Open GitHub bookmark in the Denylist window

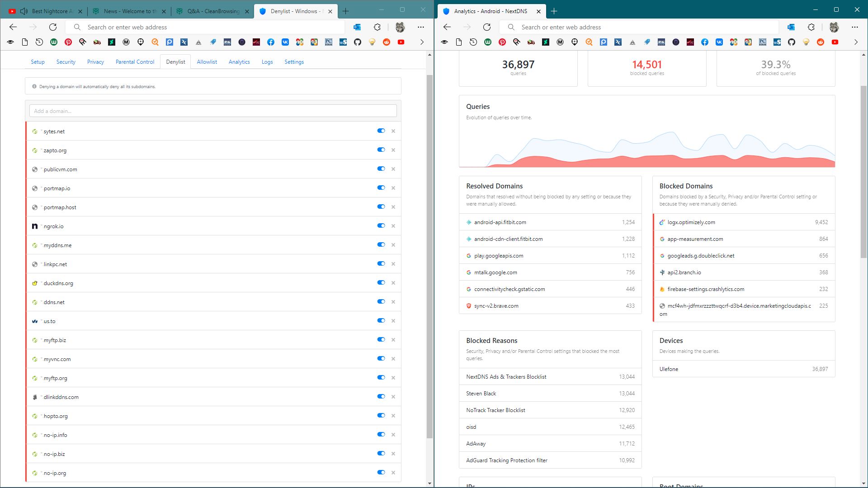tap(358, 42)
